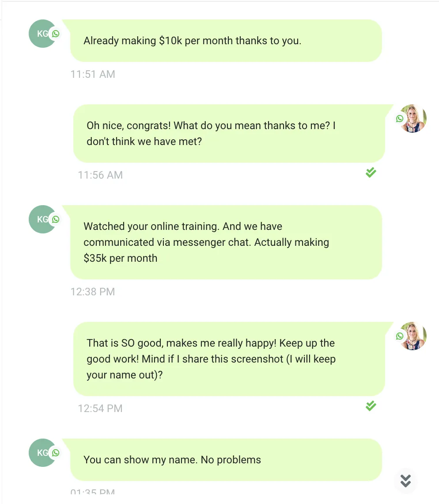Click the 12:38 PM timestamp
The width and height of the screenshot is (439, 504).
tap(93, 292)
